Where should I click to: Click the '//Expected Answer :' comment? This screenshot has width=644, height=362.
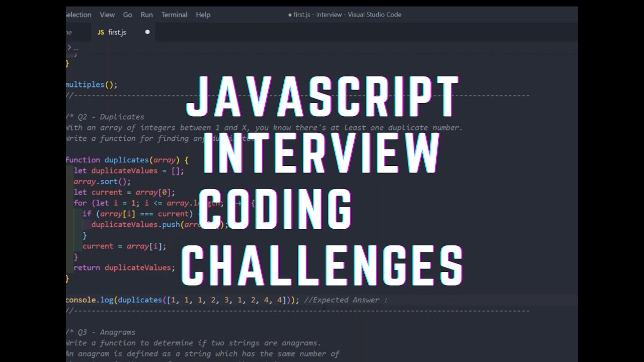point(346,300)
